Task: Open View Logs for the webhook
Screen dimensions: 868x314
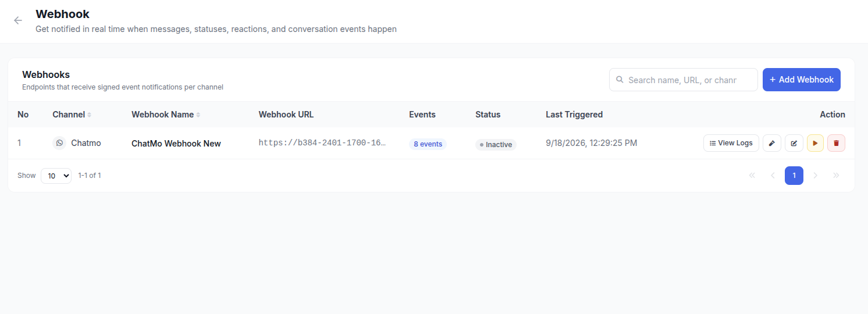Action: point(731,143)
